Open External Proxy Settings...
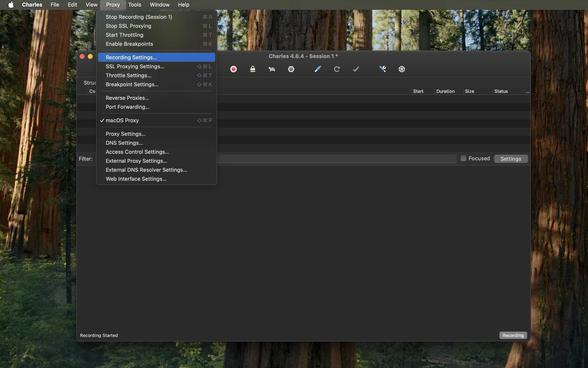The image size is (588, 368). pyautogui.click(x=157, y=161)
